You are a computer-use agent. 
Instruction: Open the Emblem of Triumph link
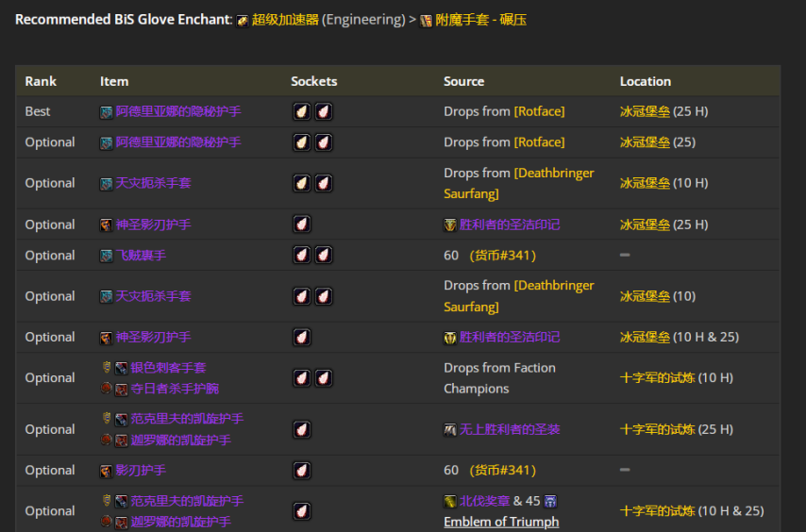pos(501,522)
